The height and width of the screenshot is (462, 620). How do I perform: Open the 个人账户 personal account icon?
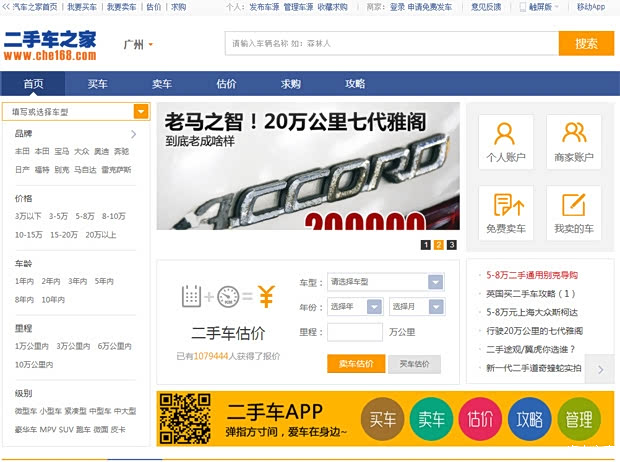click(505, 142)
